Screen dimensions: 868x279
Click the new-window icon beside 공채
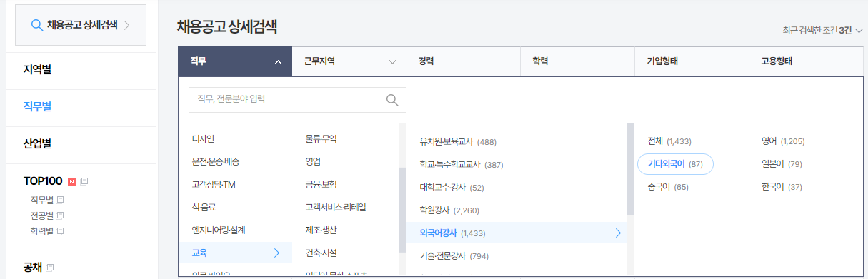tap(50, 268)
